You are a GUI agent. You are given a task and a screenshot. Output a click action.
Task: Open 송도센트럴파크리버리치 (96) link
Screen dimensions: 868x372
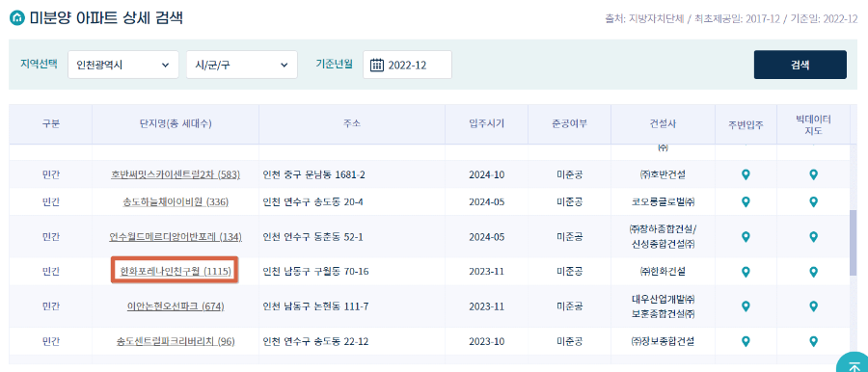coord(176,341)
